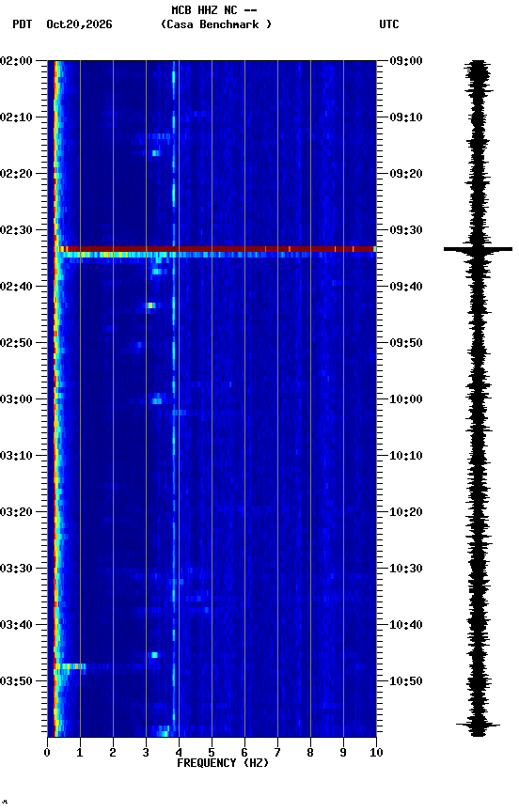Click the PDT time label '02:40'

pos(16,287)
